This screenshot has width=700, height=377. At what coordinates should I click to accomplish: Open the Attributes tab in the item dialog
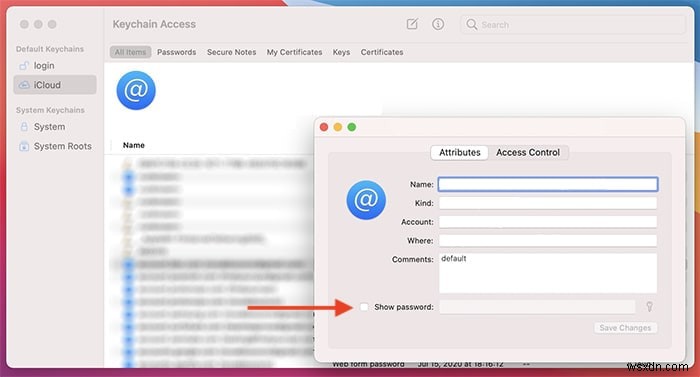pos(459,152)
